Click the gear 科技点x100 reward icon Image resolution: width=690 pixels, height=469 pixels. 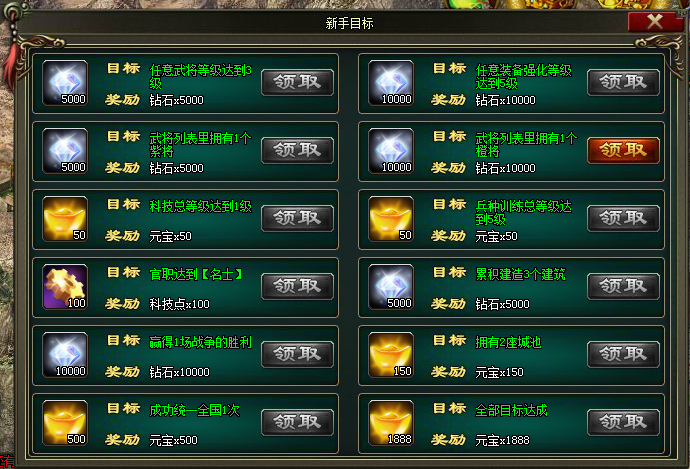coord(65,287)
